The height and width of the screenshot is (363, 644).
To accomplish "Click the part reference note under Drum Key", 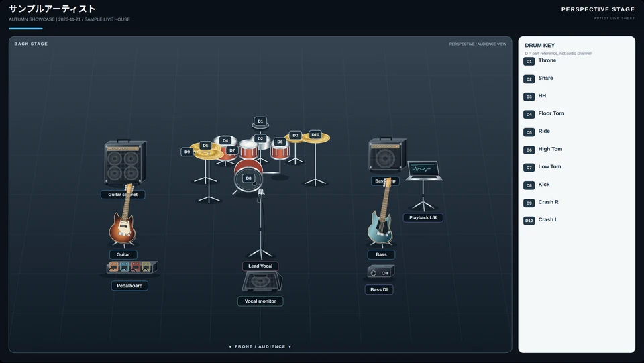I will tap(557, 54).
